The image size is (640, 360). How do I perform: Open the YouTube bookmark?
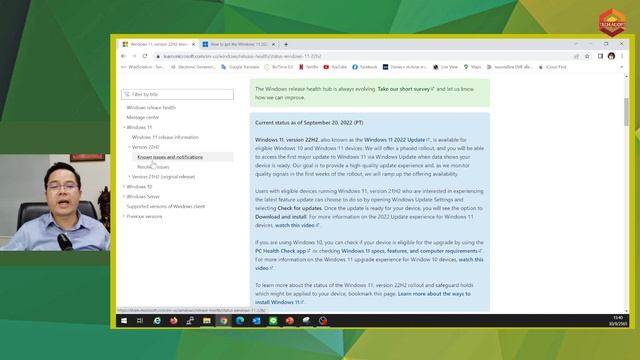click(335, 67)
